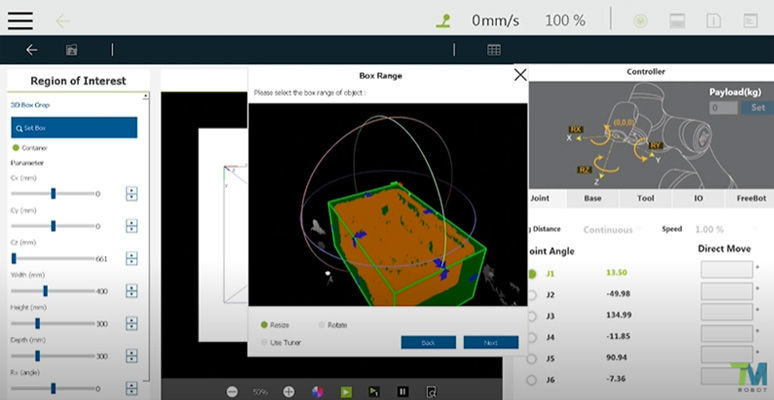The height and width of the screenshot is (400, 774).
Task: Open the information icon in top bar
Action: (714, 21)
